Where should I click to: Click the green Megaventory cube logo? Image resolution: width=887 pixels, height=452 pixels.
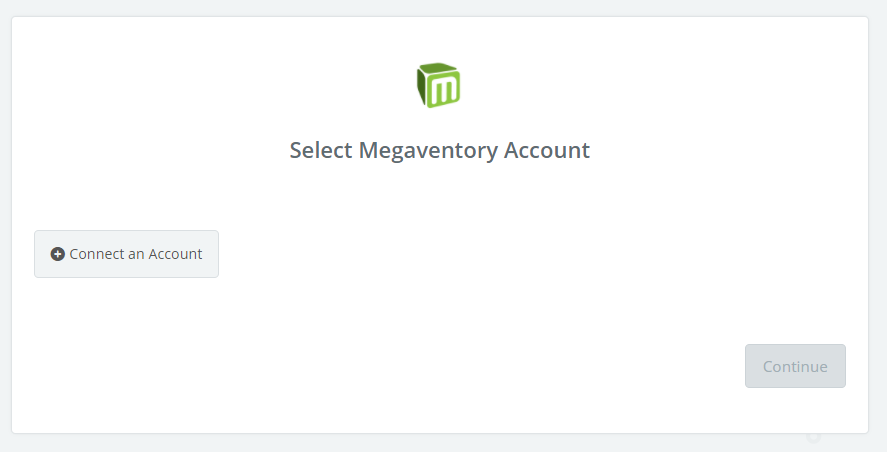click(438, 85)
